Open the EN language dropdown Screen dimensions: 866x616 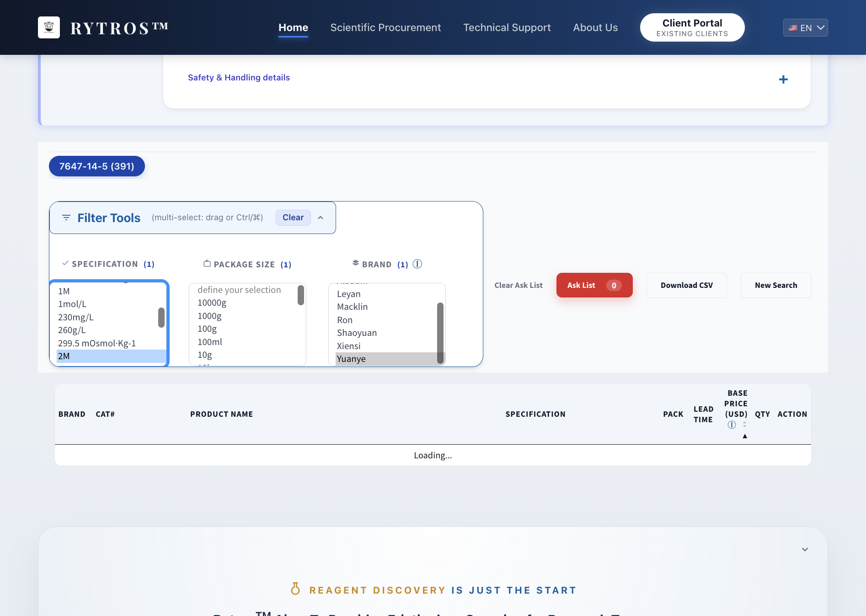point(806,27)
